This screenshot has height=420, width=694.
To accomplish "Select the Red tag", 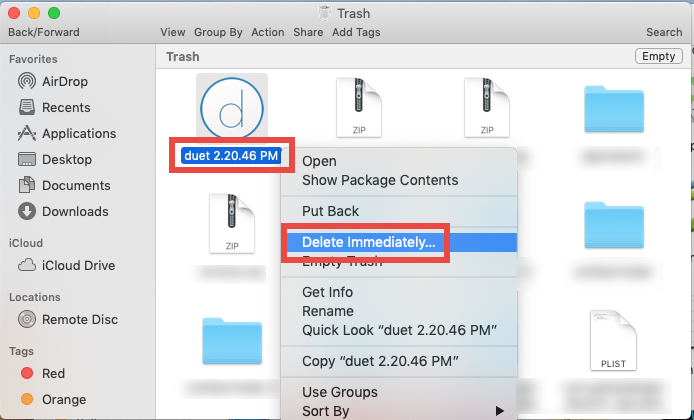I will (43, 374).
